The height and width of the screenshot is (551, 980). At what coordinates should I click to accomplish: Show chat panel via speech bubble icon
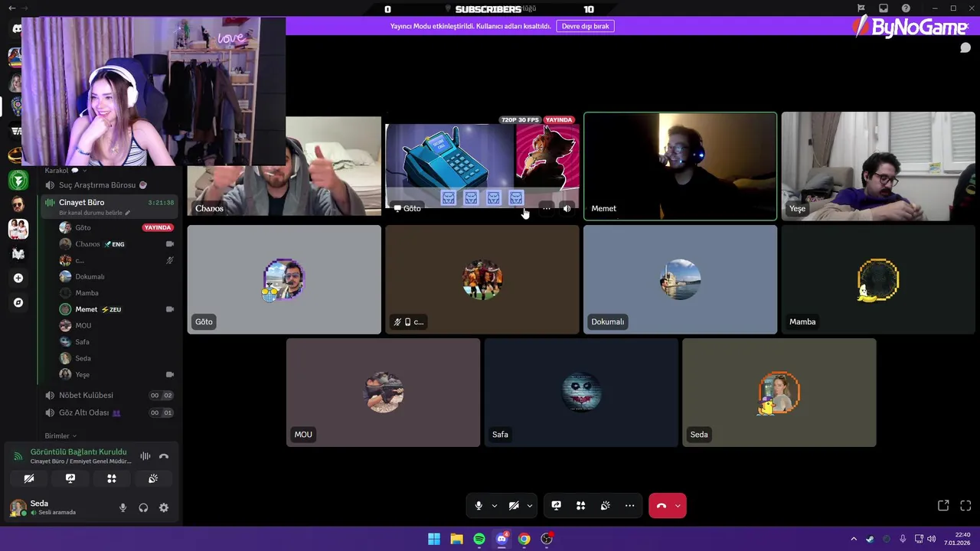965,47
